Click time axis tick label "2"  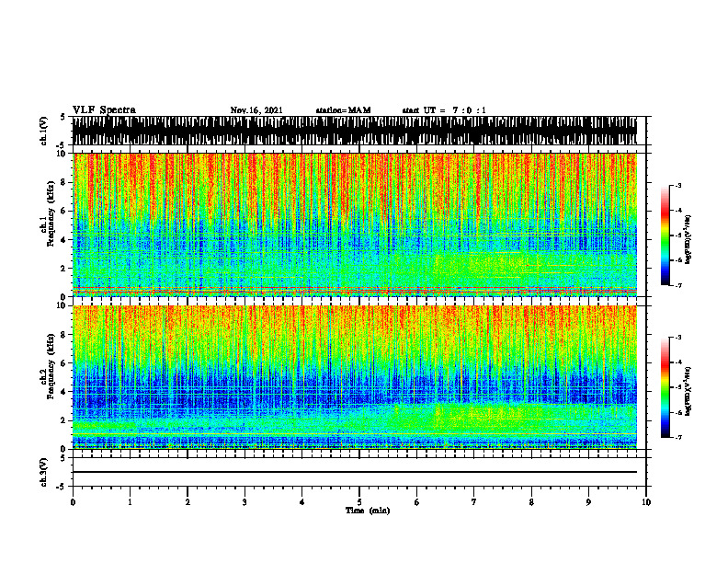pos(188,502)
